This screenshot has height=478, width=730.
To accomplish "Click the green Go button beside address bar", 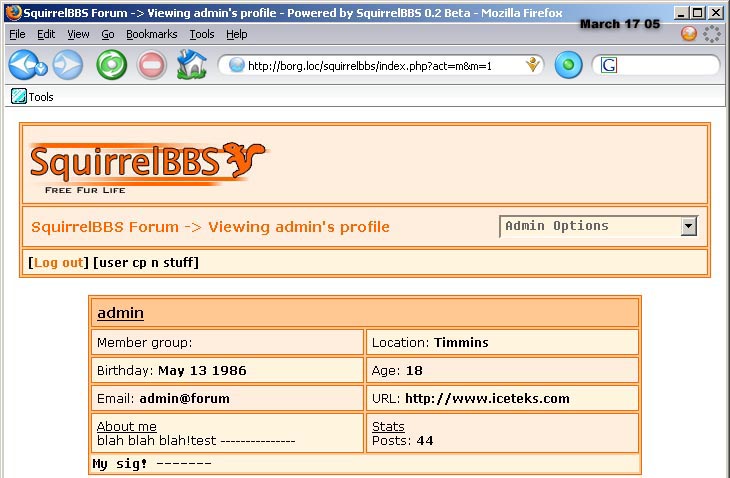I will 568,65.
